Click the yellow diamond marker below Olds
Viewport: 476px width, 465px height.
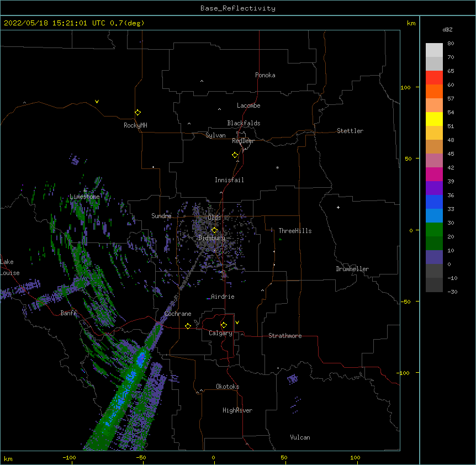coord(214,230)
